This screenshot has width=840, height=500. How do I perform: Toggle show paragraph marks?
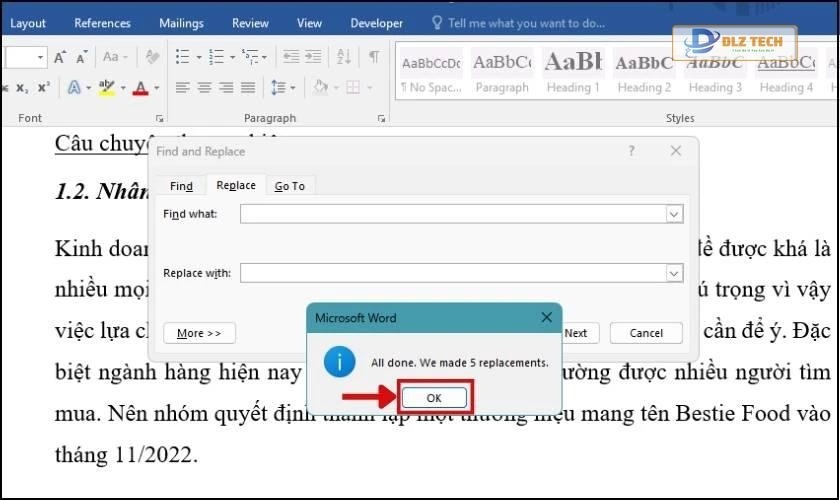coord(373,57)
